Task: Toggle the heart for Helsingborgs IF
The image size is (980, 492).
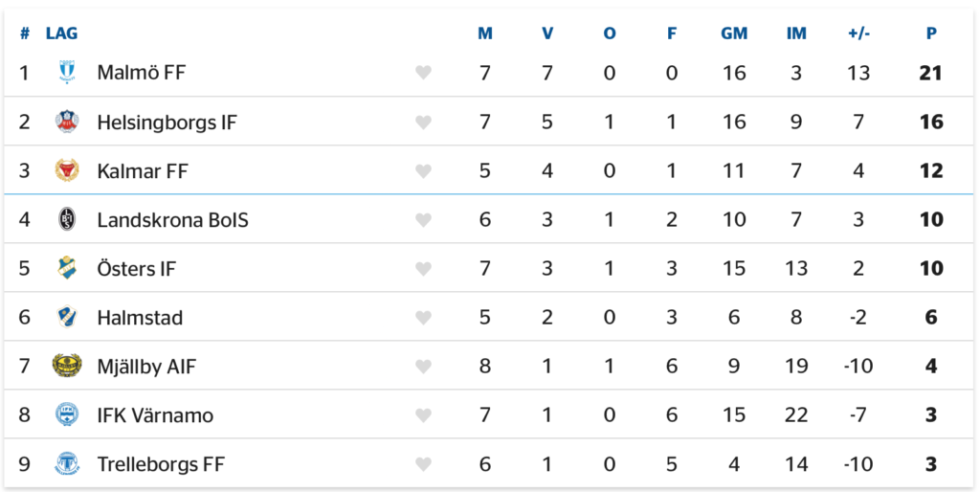Action: [424, 122]
